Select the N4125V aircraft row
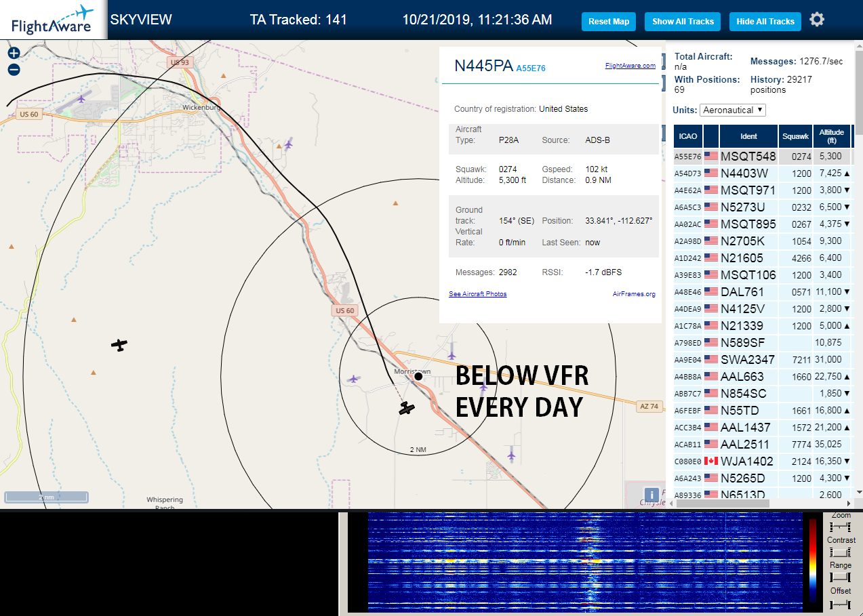863x616 pixels. (763, 309)
